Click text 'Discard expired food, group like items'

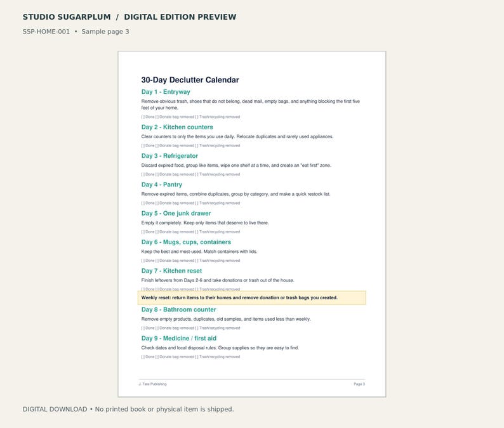[x=180, y=165]
